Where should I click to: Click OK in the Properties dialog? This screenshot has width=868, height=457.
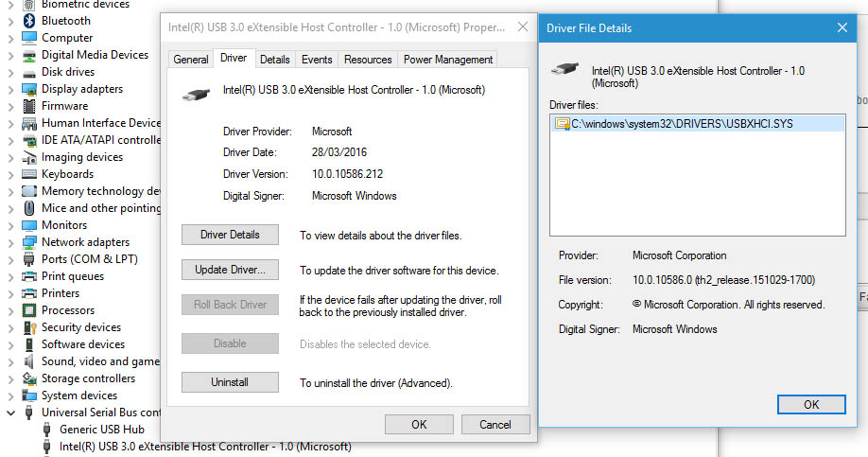coord(419,425)
